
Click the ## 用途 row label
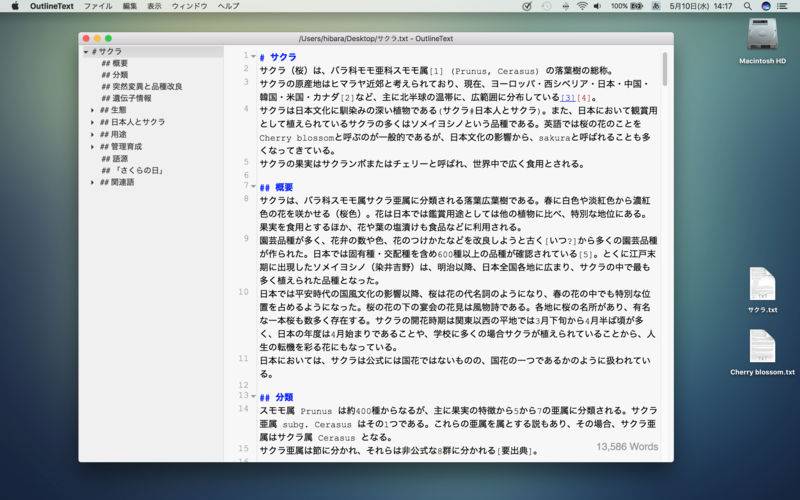pyautogui.click(x=113, y=135)
